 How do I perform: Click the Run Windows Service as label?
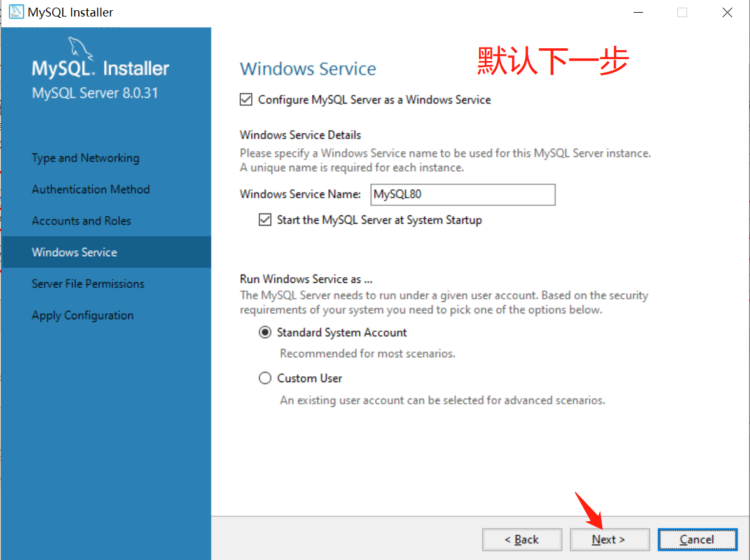coord(306,279)
